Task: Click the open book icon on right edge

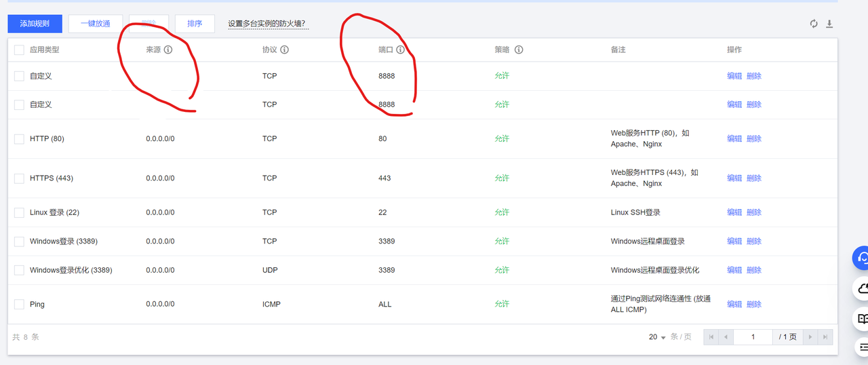Action: click(x=862, y=318)
